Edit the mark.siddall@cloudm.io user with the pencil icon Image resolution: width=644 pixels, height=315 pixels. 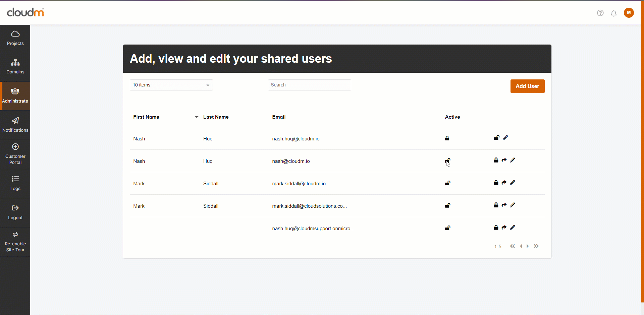click(x=513, y=183)
